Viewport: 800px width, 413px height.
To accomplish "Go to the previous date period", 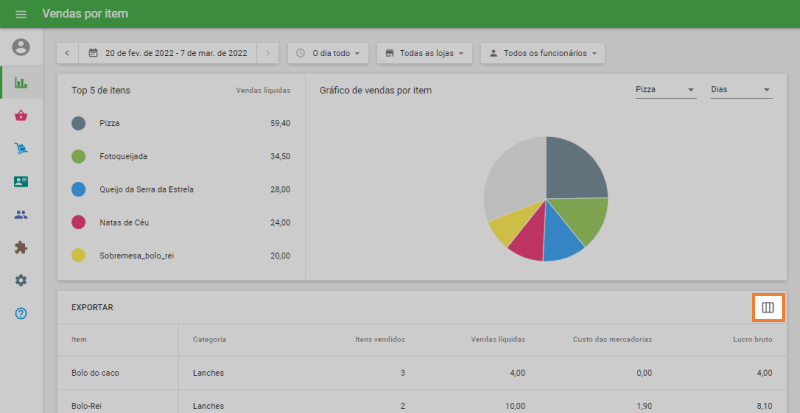I will click(x=68, y=53).
